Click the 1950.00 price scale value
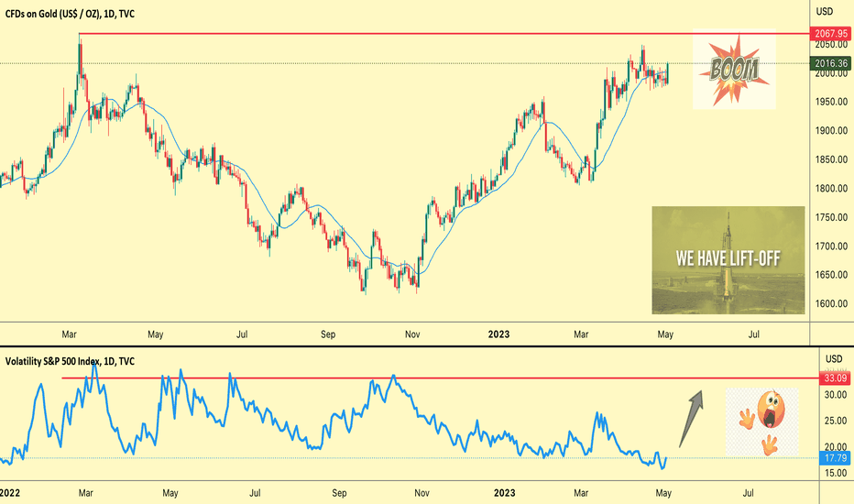Image resolution: width=854 pixels, height=504 pixels. click(831, 102)
